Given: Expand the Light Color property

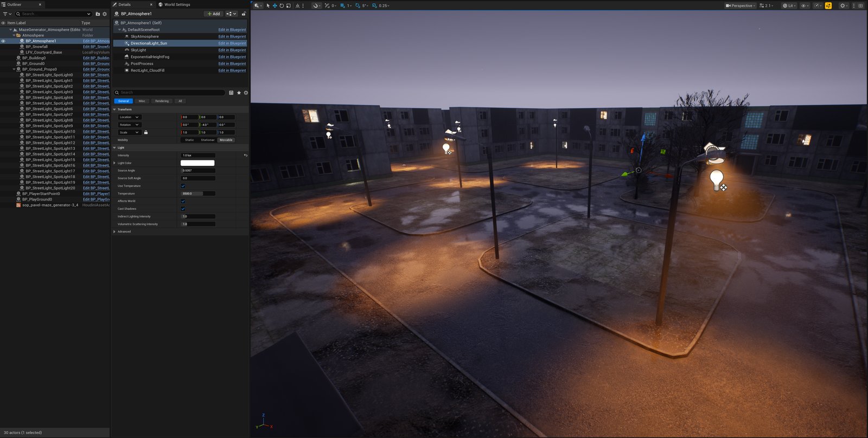Looking at the screenshot, I should pos(114,163).
